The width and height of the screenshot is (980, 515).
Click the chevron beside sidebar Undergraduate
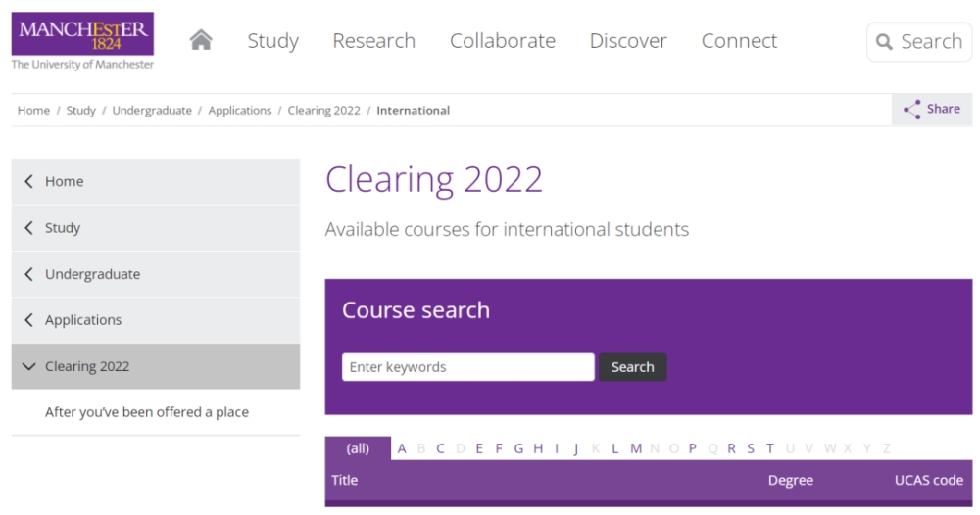click(x=28, y=274)
